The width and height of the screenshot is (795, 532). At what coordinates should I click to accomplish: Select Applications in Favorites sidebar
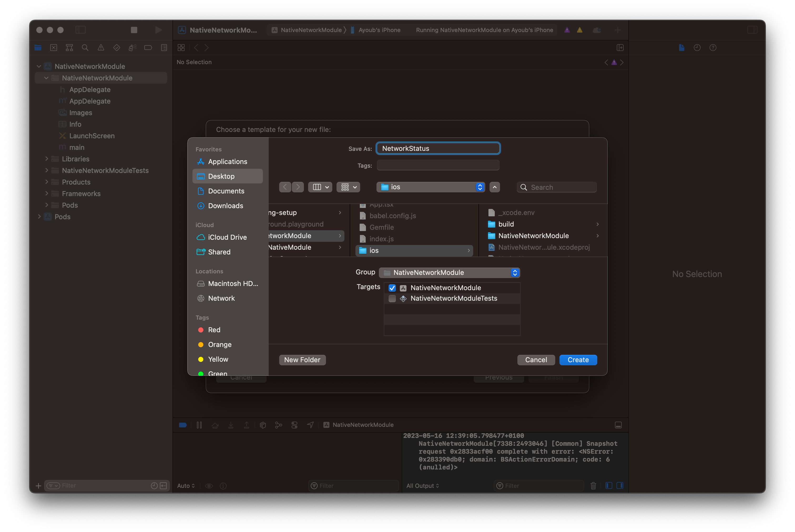(227, 161)
